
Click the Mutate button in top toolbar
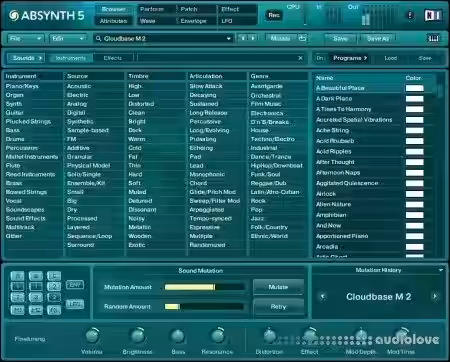click(x=281, y=39)
